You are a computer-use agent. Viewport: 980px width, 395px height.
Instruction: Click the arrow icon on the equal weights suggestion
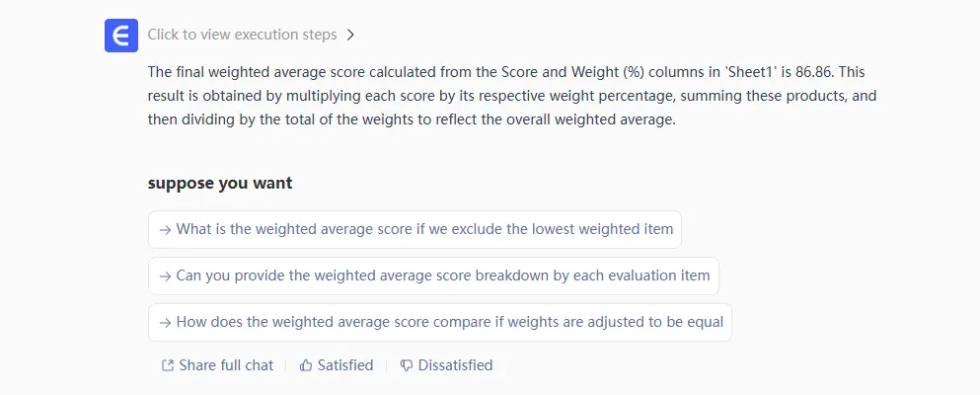tap(165, 322)
